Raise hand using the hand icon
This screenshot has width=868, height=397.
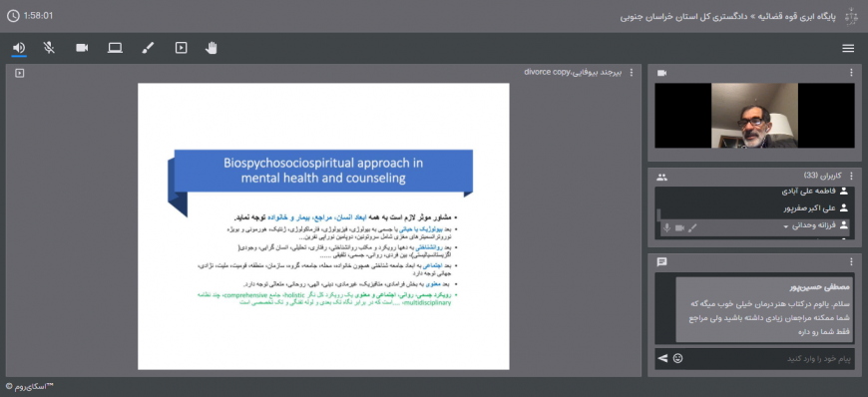pyautogui.click(x=211, y=48)
